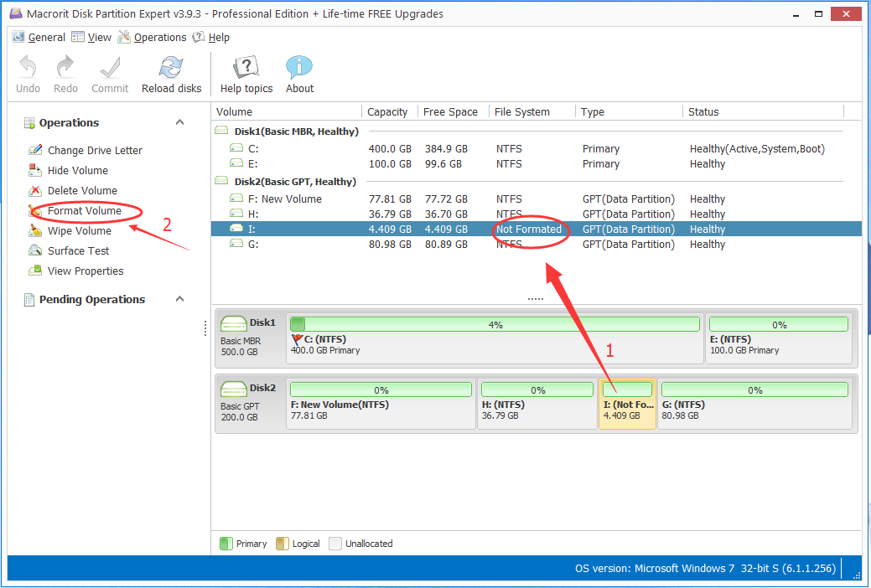The height and width of the screenshot is (588, 871).
Task: Click the Logical legend color swatch
Action: [x=284, y=544]
